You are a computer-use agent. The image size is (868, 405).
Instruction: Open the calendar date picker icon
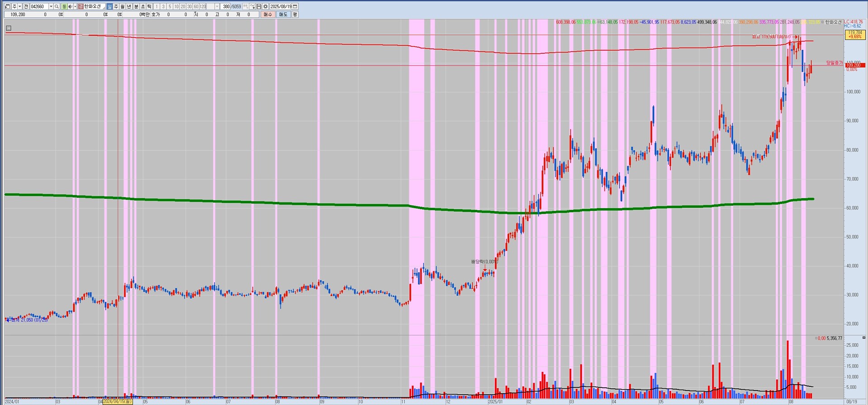pos(295,6)
